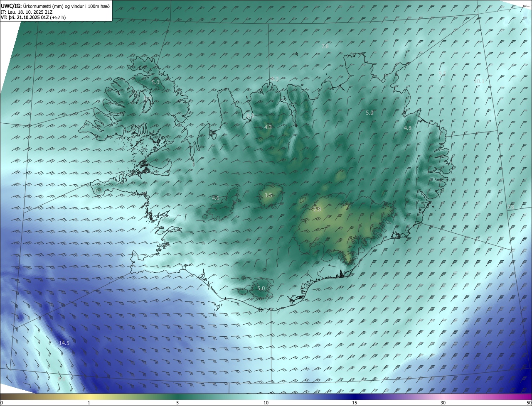Click the 3.5 value on Hofsjökull

pyautogui.click(x=268, y=195)
